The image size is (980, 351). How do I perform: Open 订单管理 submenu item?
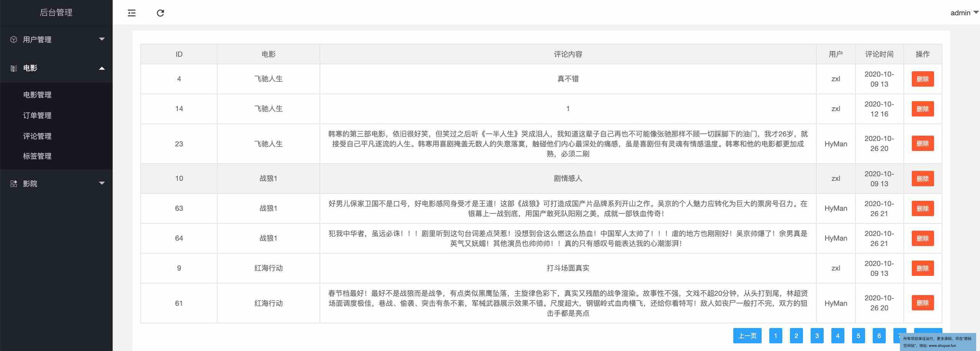[x=37, y=115]
